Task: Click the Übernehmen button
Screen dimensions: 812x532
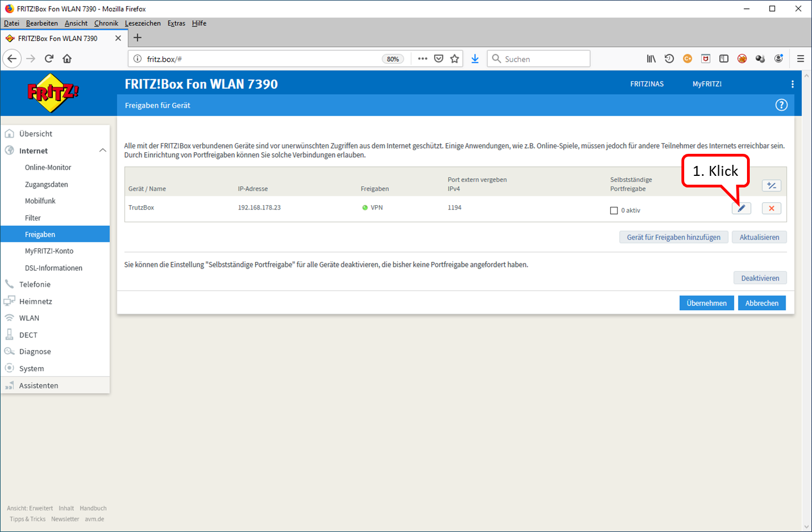Action: tap(707, 303)
